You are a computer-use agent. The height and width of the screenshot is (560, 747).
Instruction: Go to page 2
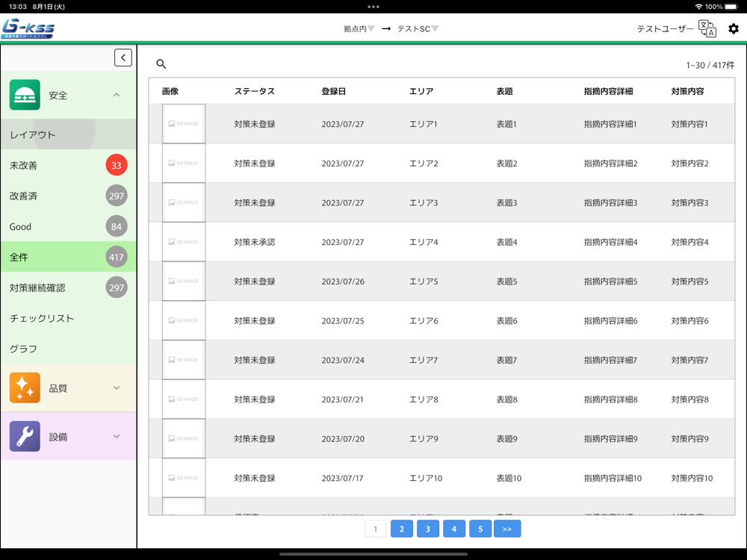402,529
